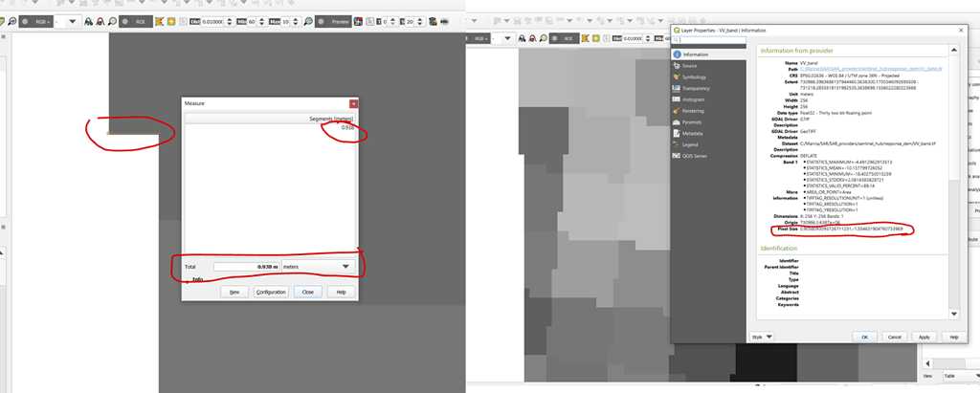Select the Legend section in the sidebar

690,144
